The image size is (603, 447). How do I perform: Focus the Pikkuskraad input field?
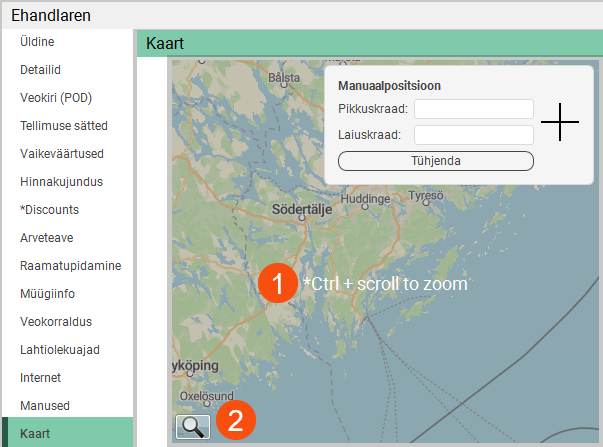[473, 109]
